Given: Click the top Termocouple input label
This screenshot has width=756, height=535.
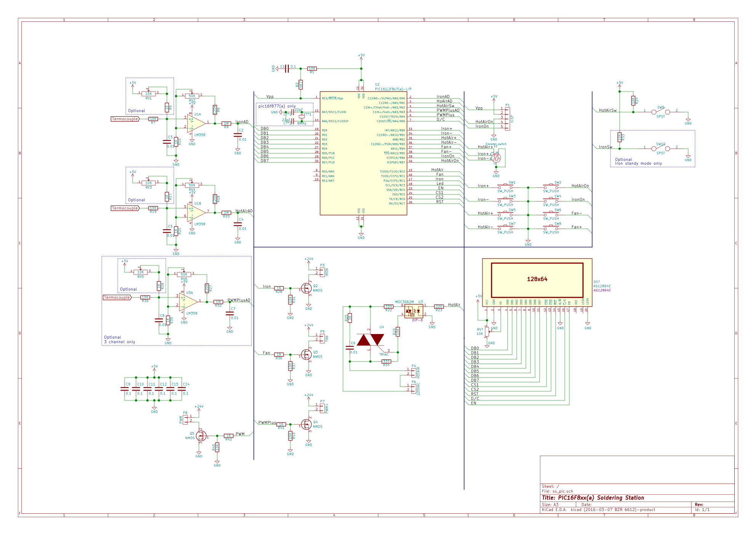Looking at the screenshot, I should [x=125, y=119].
